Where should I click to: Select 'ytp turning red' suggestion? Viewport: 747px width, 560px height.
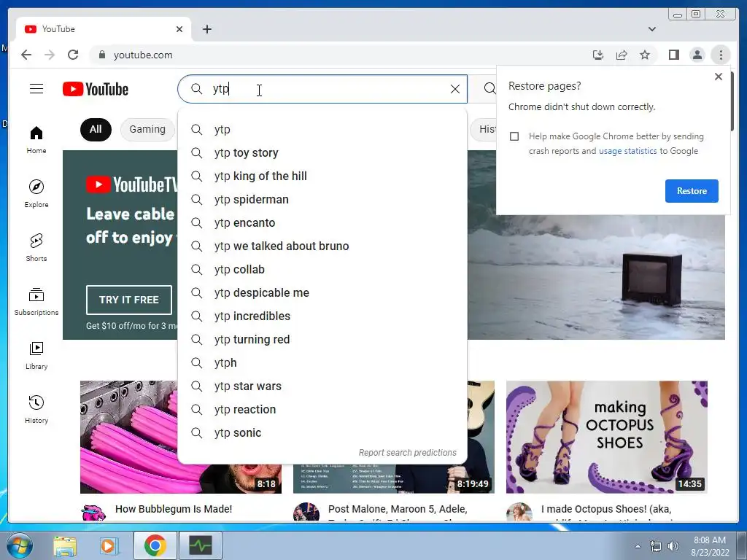coord(322,340)
